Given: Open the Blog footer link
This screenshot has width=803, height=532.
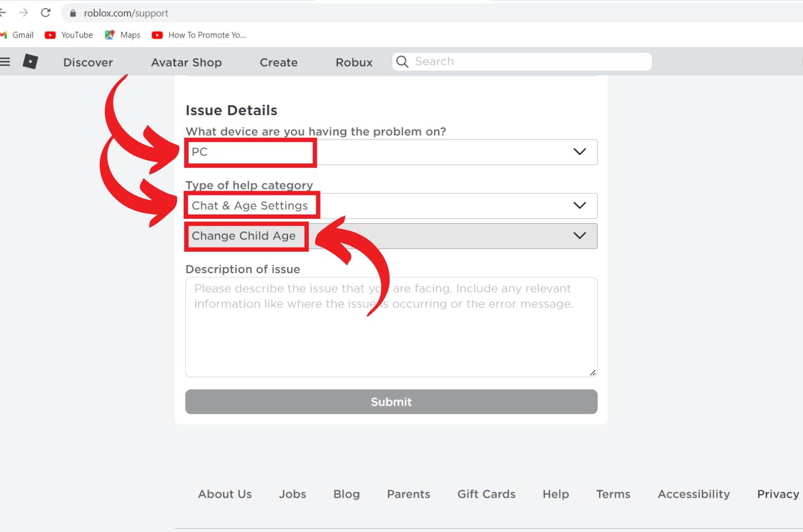Looking at the screenshot, I should pyautogui.click(x=347, y=494).
